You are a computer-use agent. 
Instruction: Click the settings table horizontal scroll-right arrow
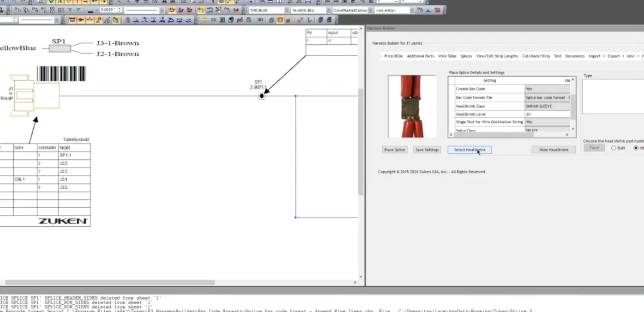(567, 134)
